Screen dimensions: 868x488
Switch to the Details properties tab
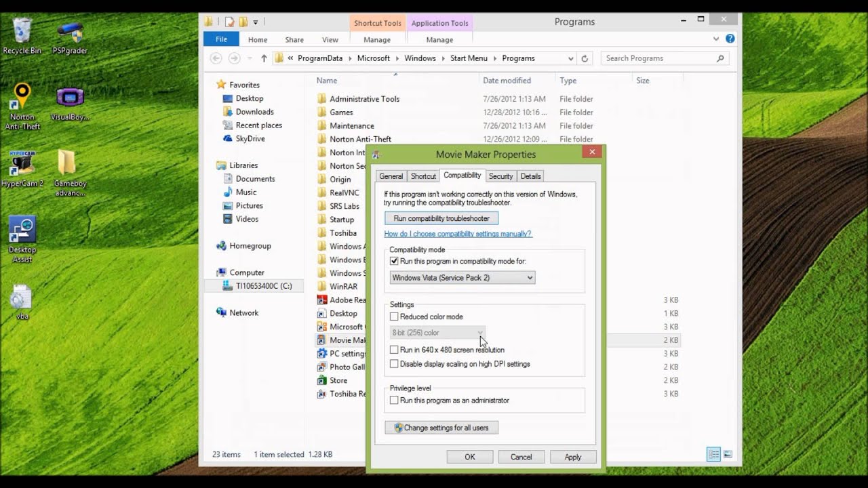(x=530, y=176)
